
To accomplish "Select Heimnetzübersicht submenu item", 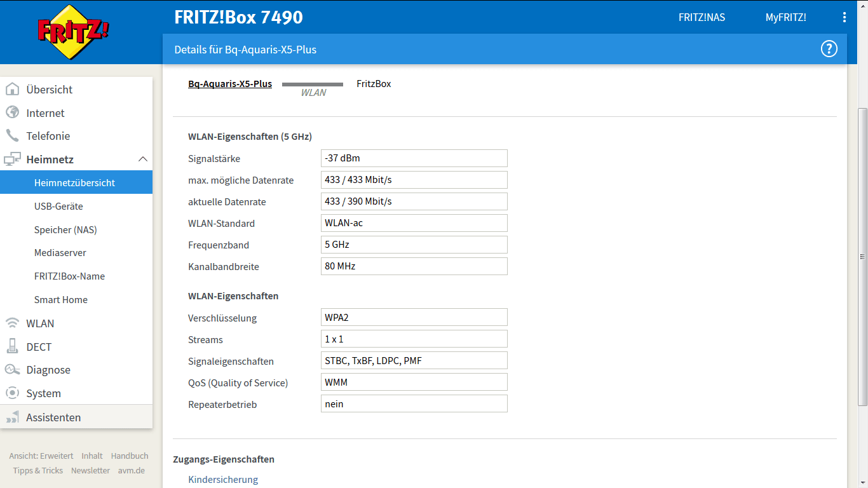I will pos(76,182).
